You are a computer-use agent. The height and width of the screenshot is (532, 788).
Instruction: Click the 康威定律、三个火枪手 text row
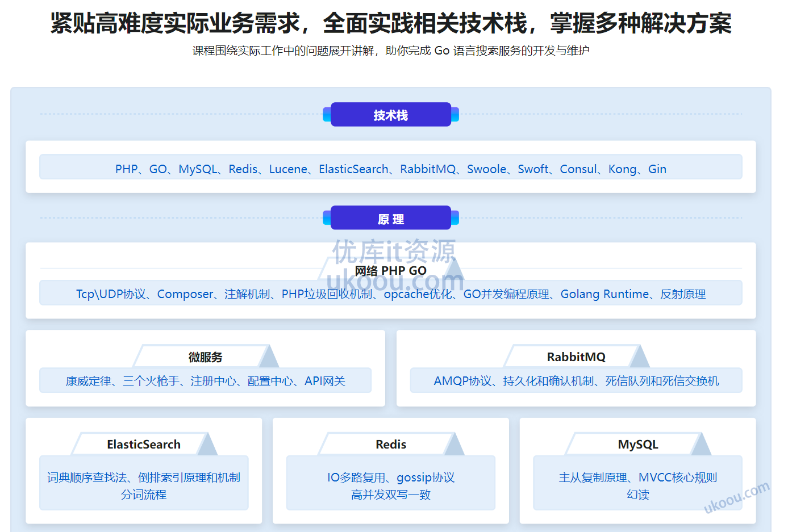click(x=206, y=381)
